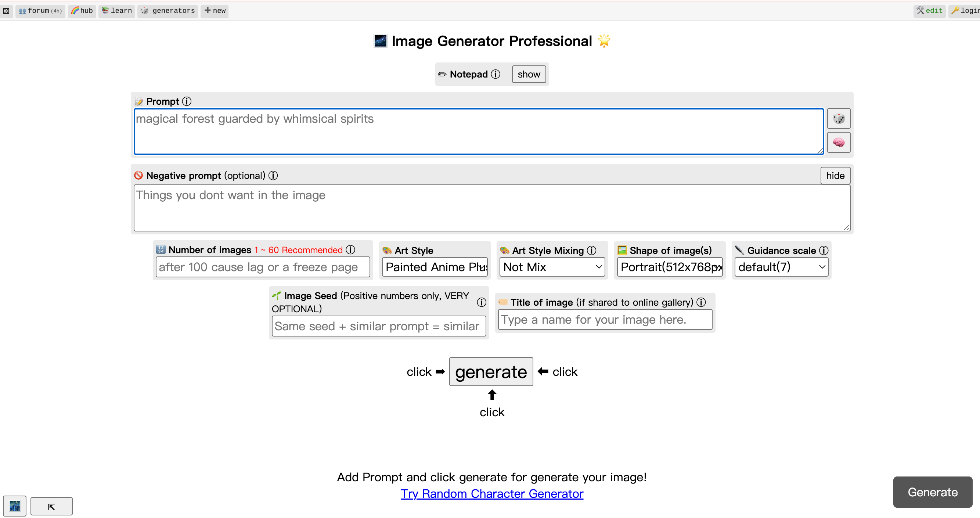Click the Notepad info icon
This screenshot has height=518, width=980.
point(495,74)
